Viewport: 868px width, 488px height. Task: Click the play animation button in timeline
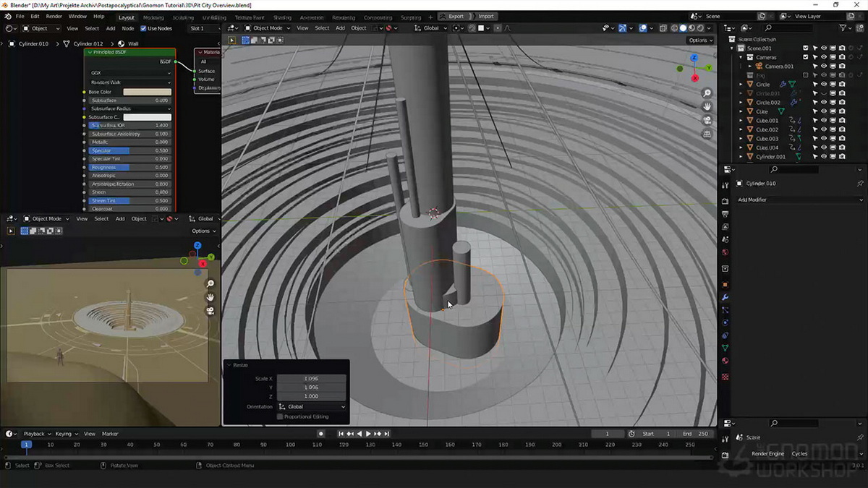[368, 434]
